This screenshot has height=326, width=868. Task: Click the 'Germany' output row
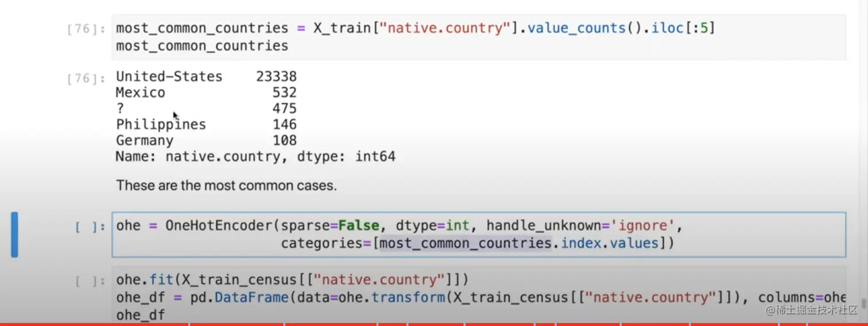tap(206, 140)
